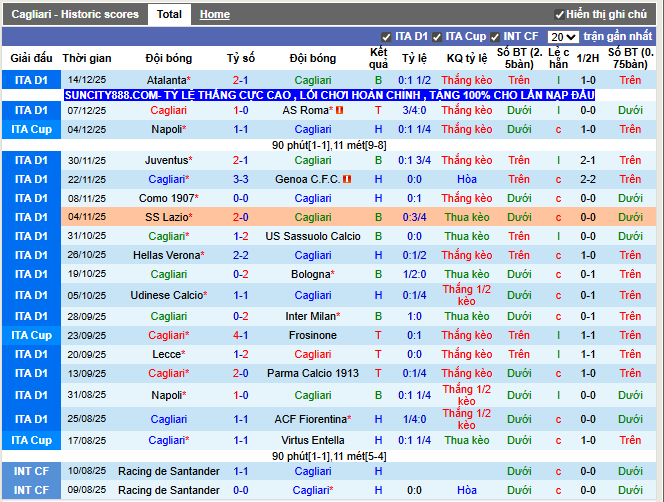This screenshot has height=502, width=664.
Task: Click the Cagliari - Historic scores title
Action: tap(75, 14)
